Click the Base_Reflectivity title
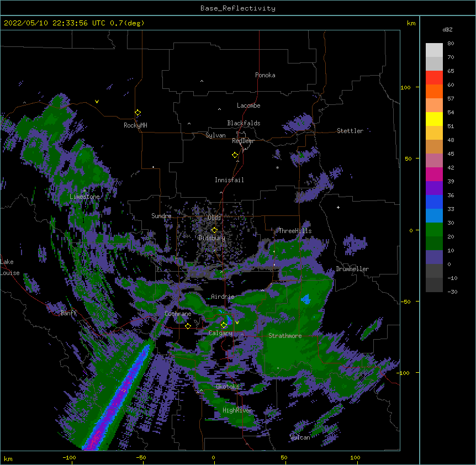This screenshot has height=465, width=476. [238, 8]
